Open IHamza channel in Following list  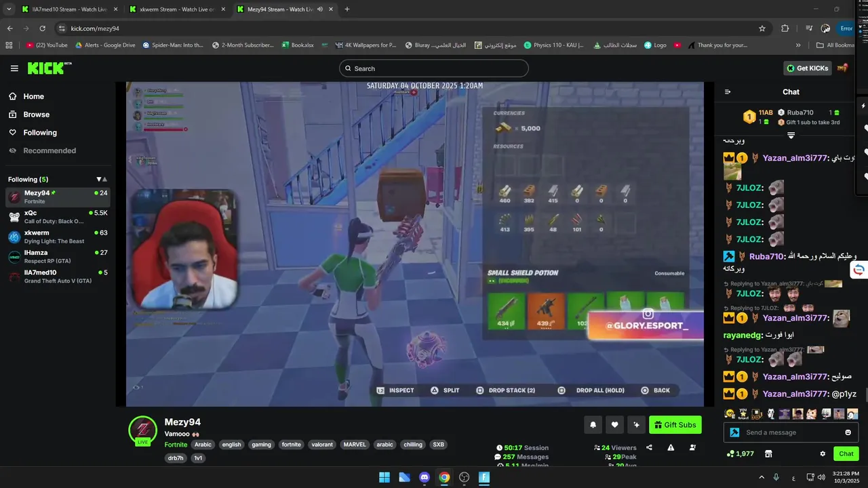tap(58, 256)
